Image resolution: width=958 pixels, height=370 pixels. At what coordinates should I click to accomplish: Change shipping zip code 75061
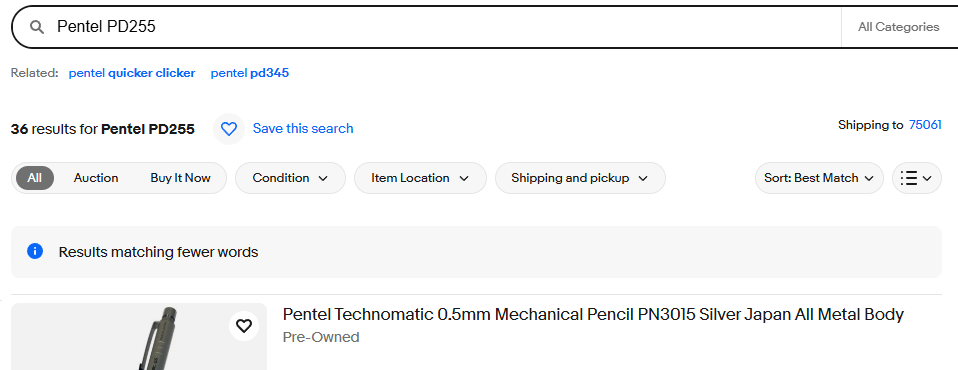(x=925, y=125)
